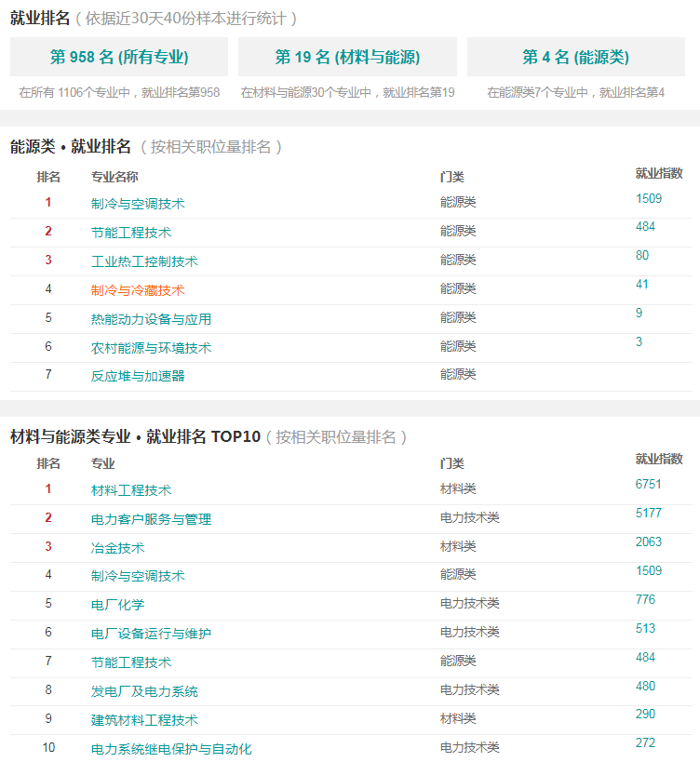Open the 发电厂及电力系统 major link
Viewport: 700px width, 762px height.
pyautogui.click(x=144, y=691)
